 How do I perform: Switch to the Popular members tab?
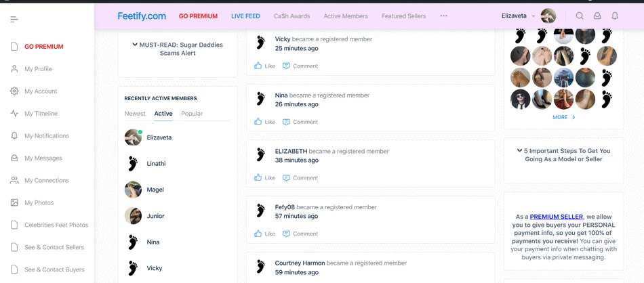pyautogui.click(x=192, y=114)
